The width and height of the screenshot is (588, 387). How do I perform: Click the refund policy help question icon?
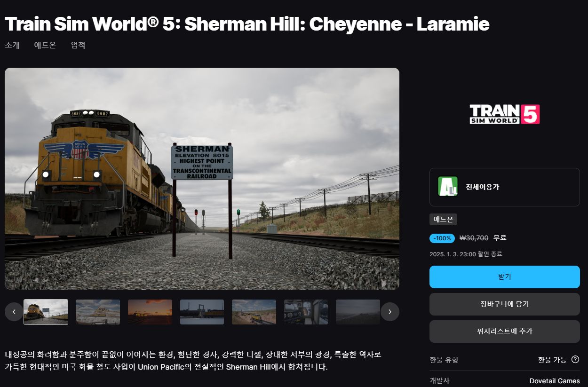click(x=575, y=360)
